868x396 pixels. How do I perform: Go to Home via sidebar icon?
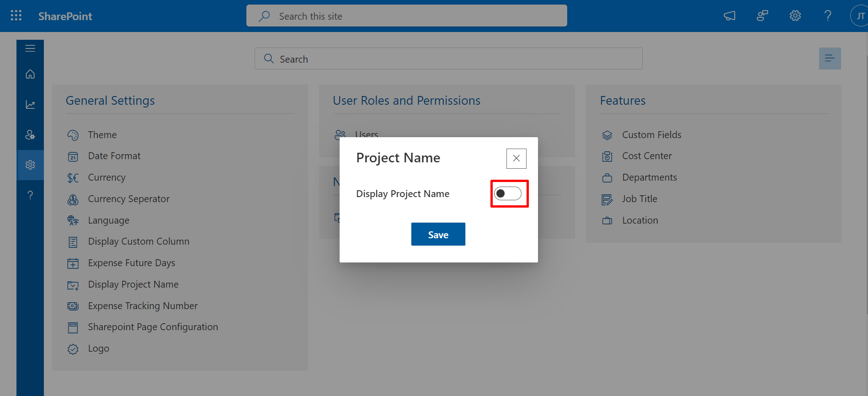pyautogui.click(x=30, y=74)
